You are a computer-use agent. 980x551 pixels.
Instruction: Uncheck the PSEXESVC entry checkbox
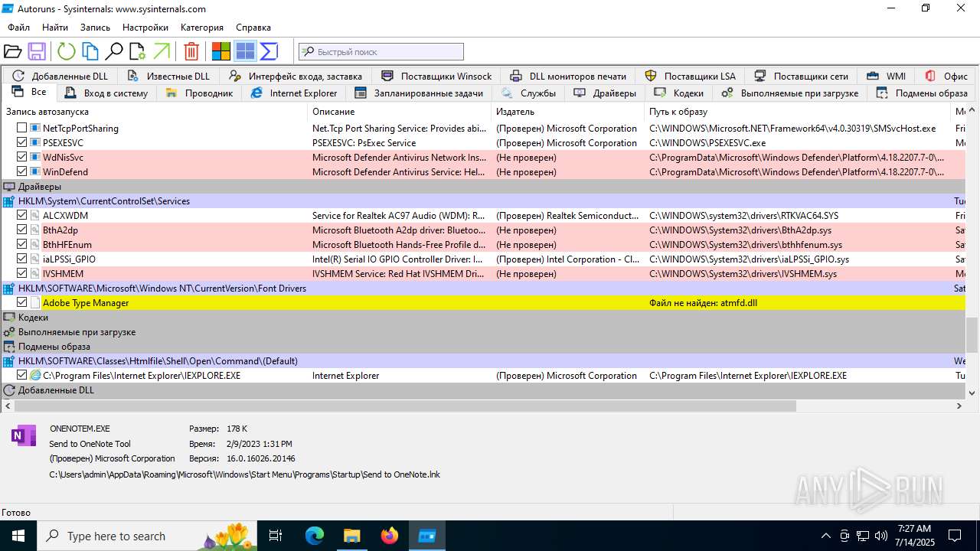tap(22, 143)
